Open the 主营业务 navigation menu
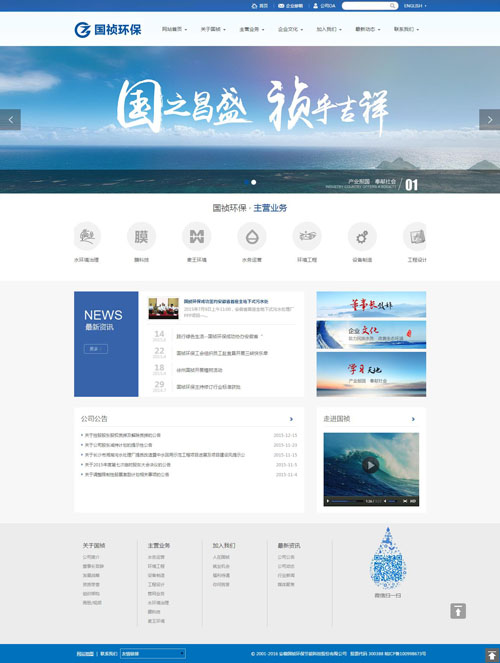500x663 pixels. [252, 29]
